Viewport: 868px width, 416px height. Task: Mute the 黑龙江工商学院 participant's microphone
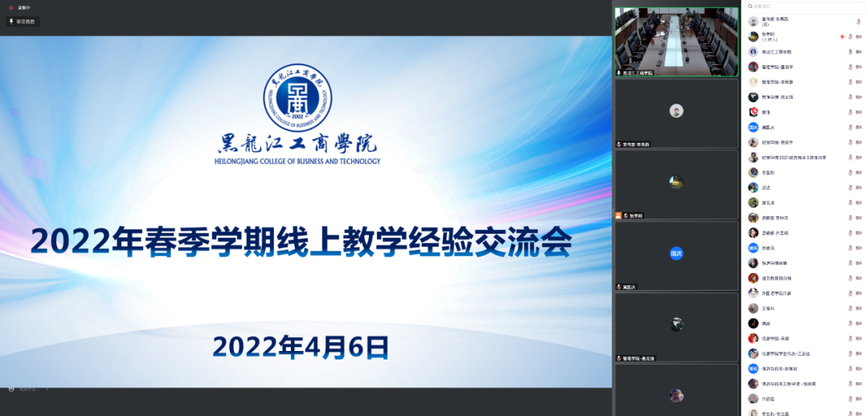[850, 52]
